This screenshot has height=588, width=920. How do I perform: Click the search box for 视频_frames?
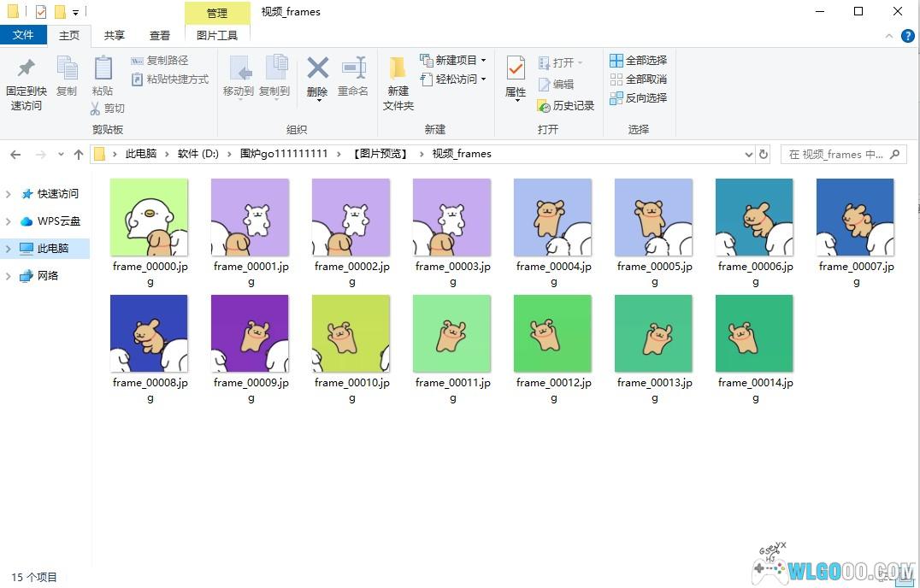[x=835, y=155]
